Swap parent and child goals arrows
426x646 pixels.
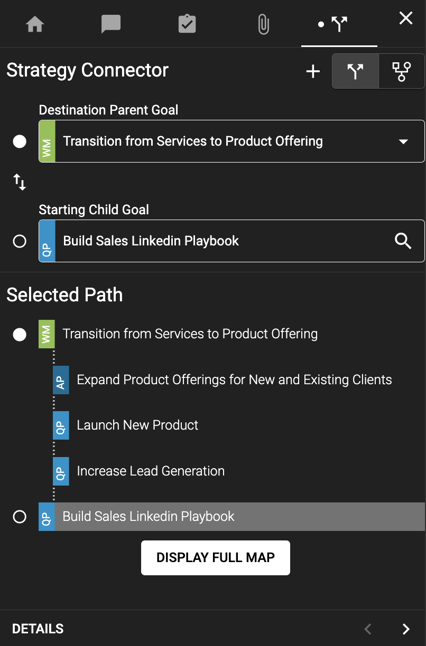pyautogui.click(x=19, y=182)
